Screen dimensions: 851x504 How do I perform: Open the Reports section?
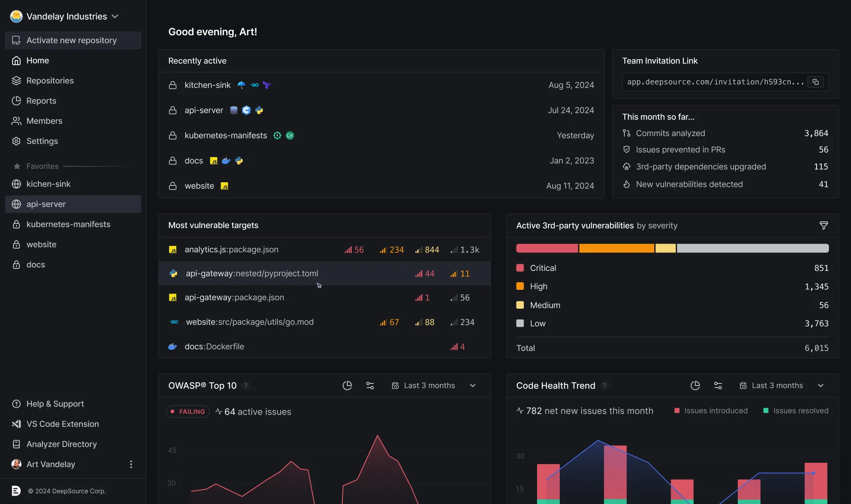[41, 101]
